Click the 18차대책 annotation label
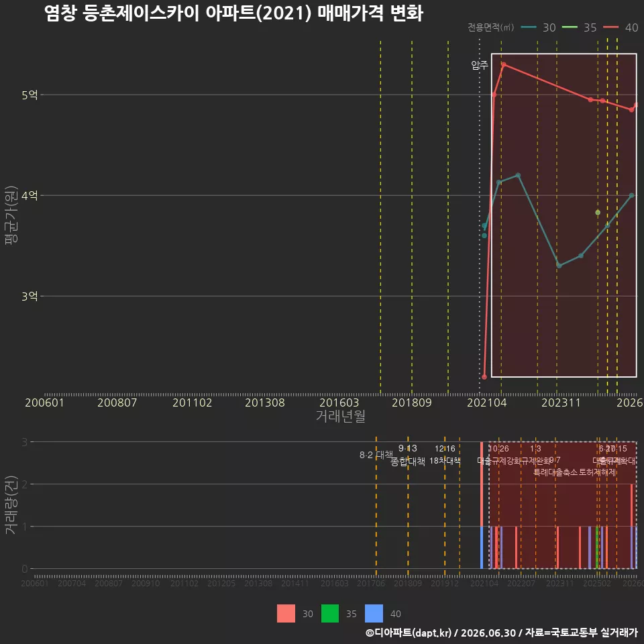The height and width of the screenshot is (644, 644). pos(445,461)
